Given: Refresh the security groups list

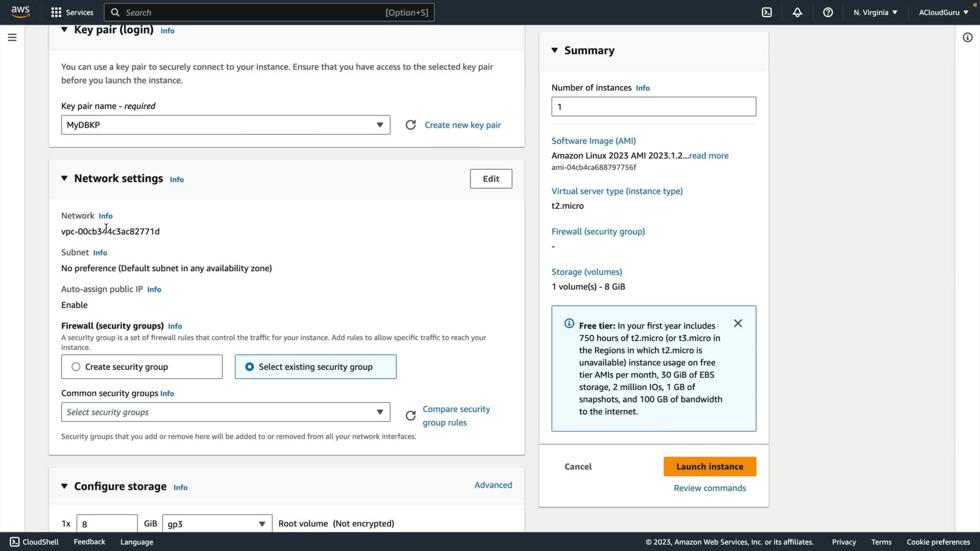Looking at the screenshot, I should (410, 416).
